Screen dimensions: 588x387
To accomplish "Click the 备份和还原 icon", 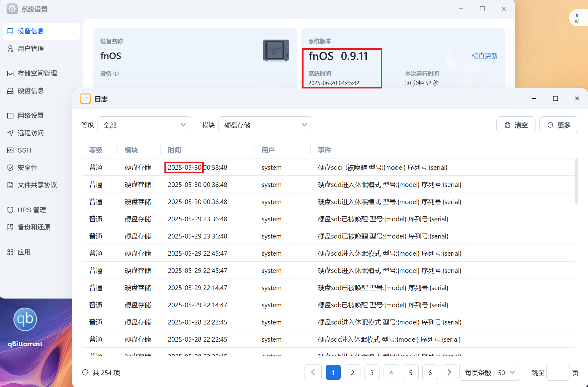I will pos(10,227).
